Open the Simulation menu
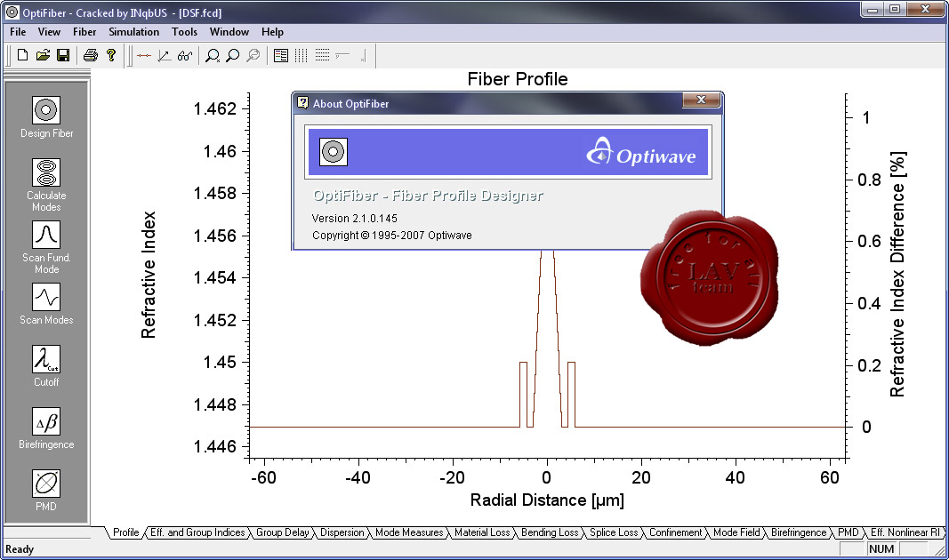949x560 pixels. pyautogui.click(x=133, y=32)
